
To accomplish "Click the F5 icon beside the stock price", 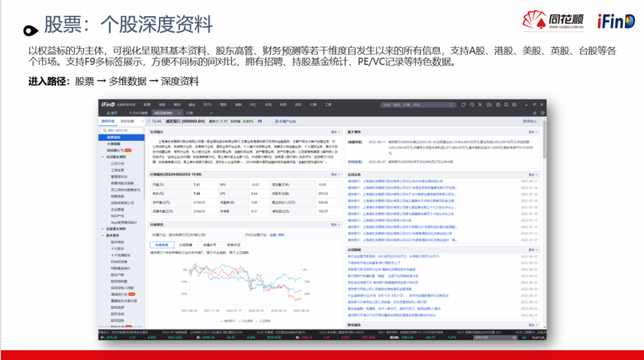I will point(260,121).
